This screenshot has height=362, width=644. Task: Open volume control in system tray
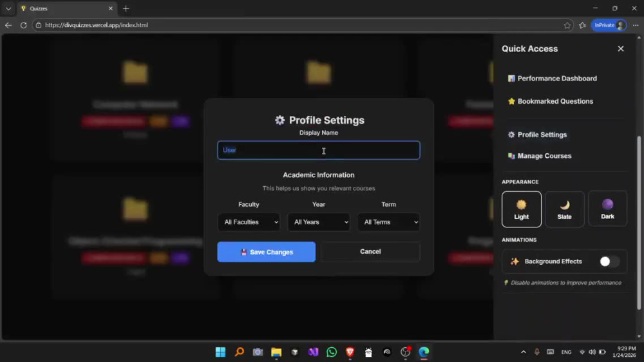point(592,352)
